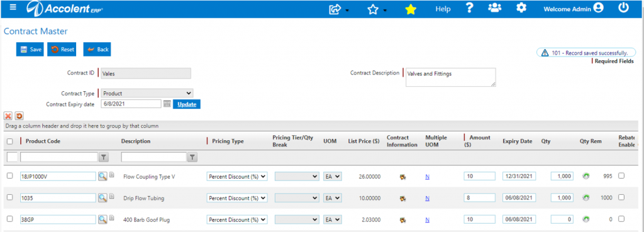Click the red X delete rows icon
Image resolution: width=644 pixels, height=232 pixels.
click(8, 116)
